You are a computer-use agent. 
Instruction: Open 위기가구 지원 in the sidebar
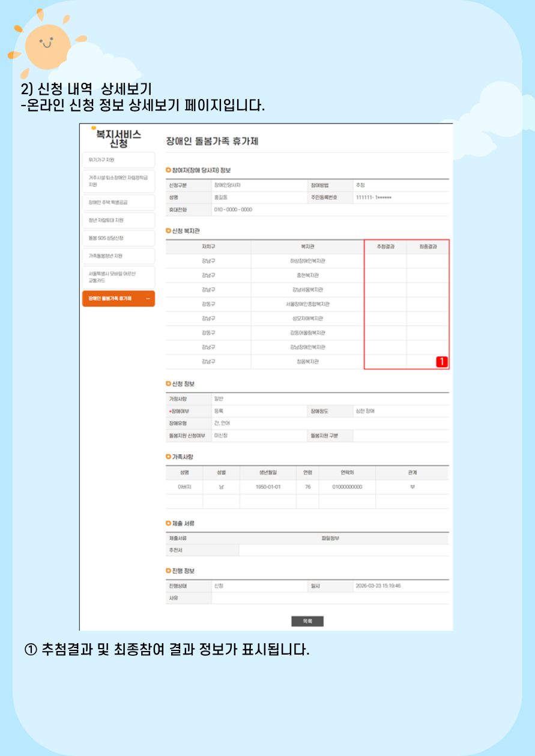point(118,160)
